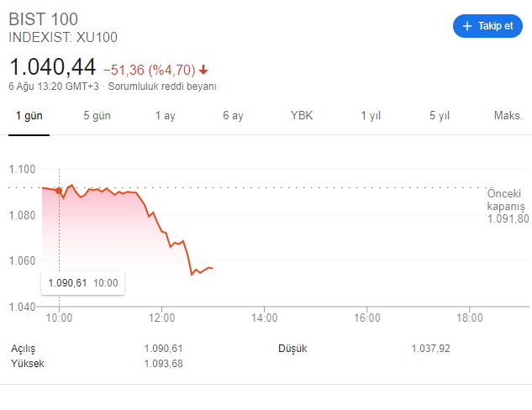Show the Maks. chart range
Screen dimensions: 532x410
508,116
